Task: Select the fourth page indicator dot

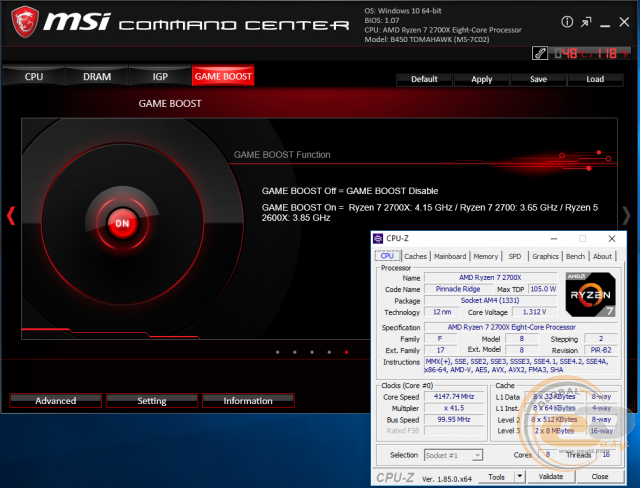Action: [x=329, y=352]
